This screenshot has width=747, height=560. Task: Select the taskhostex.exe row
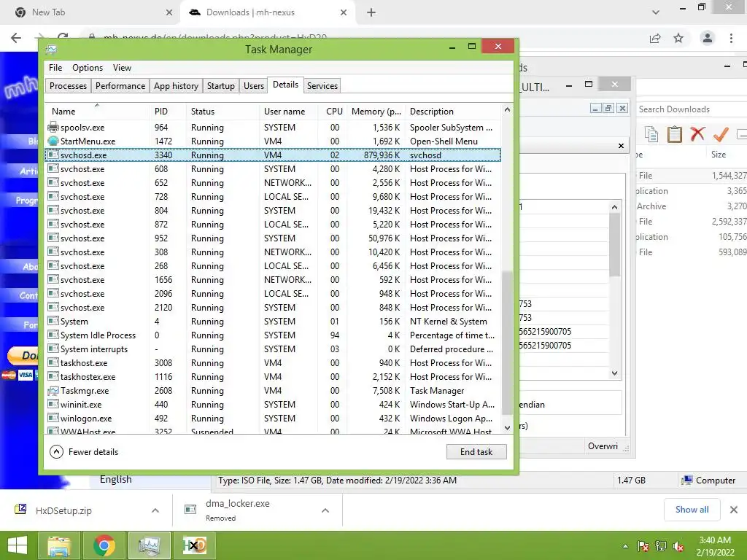point(273,377)
